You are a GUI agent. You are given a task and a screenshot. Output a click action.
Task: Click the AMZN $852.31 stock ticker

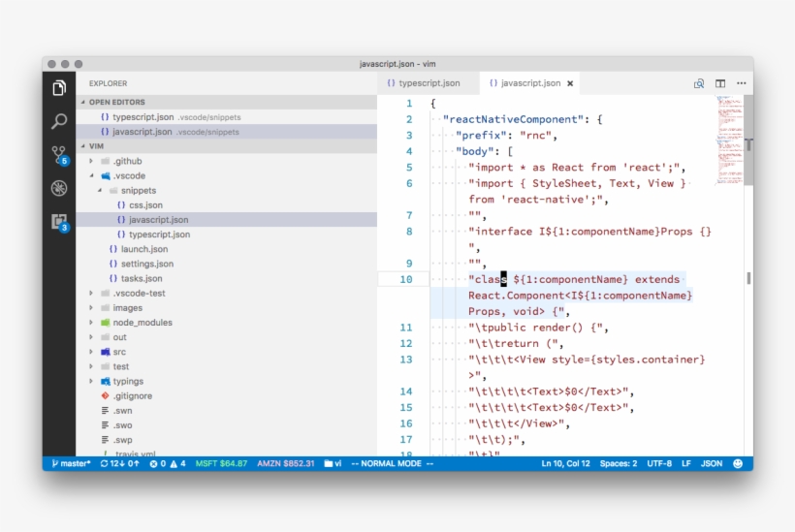click(x=285, y=463)
